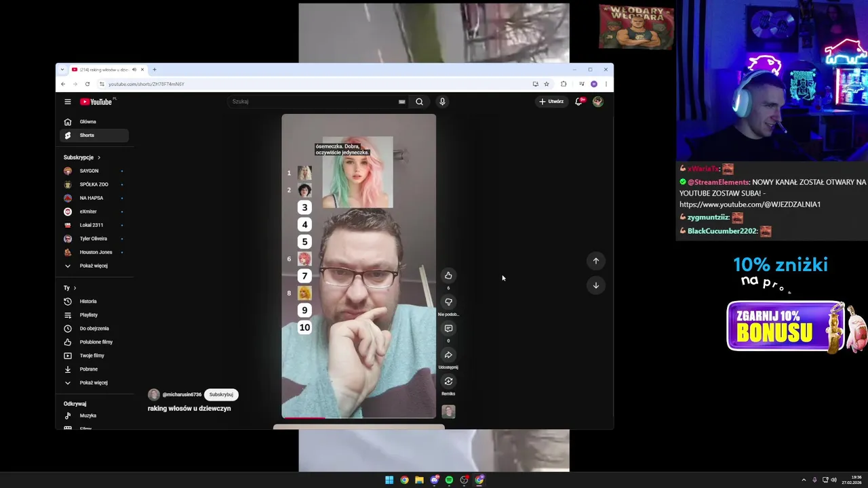Viewport: 868px width, 488px height.
Task: Open the Tyler Oliveira subscription channel
Action: (94, 239)
